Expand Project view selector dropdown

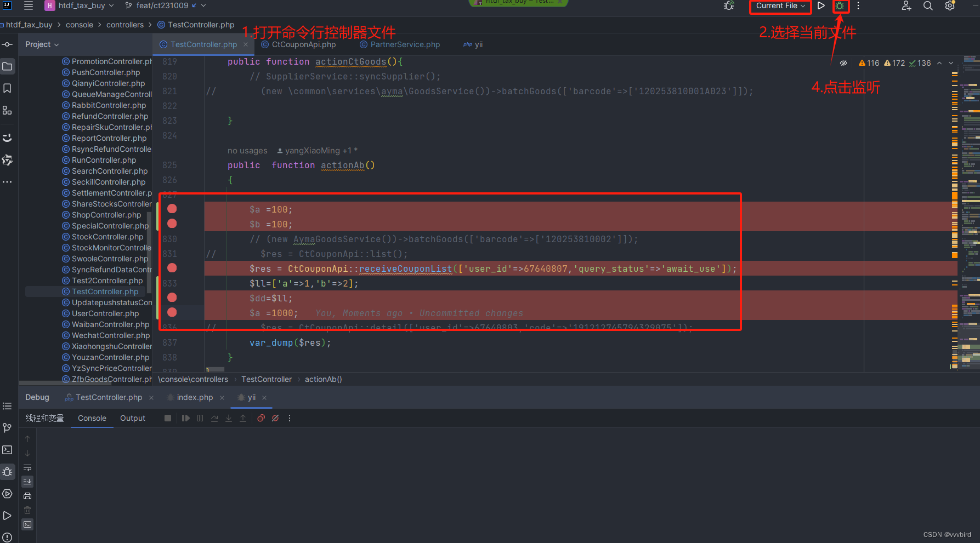pos(42,44)
